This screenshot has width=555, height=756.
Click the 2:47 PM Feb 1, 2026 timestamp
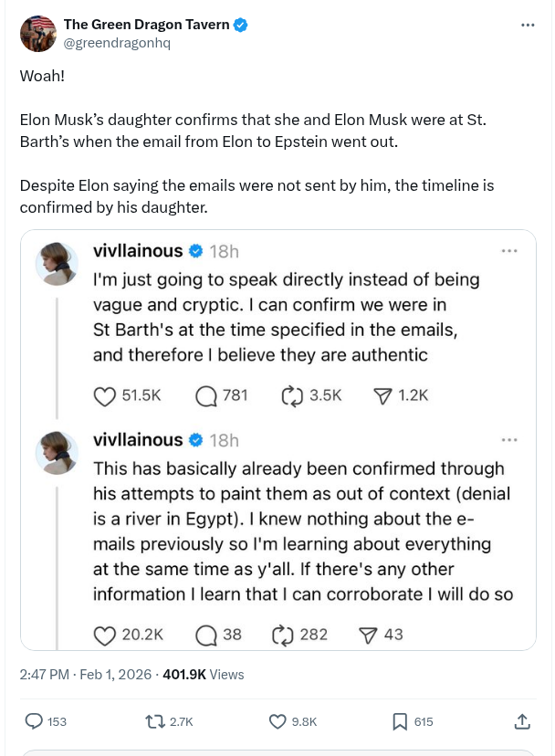coord(86,675)
